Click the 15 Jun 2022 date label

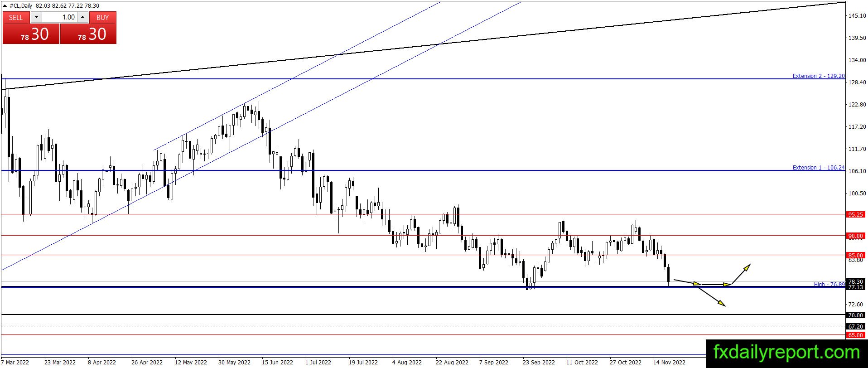click(x=277, y=362)
